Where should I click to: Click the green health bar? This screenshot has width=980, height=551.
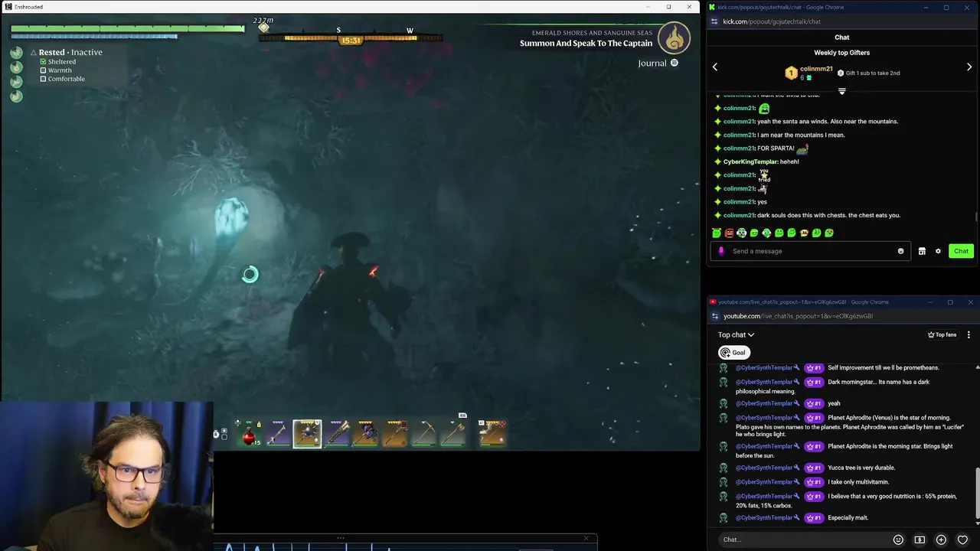pos(128,28)
